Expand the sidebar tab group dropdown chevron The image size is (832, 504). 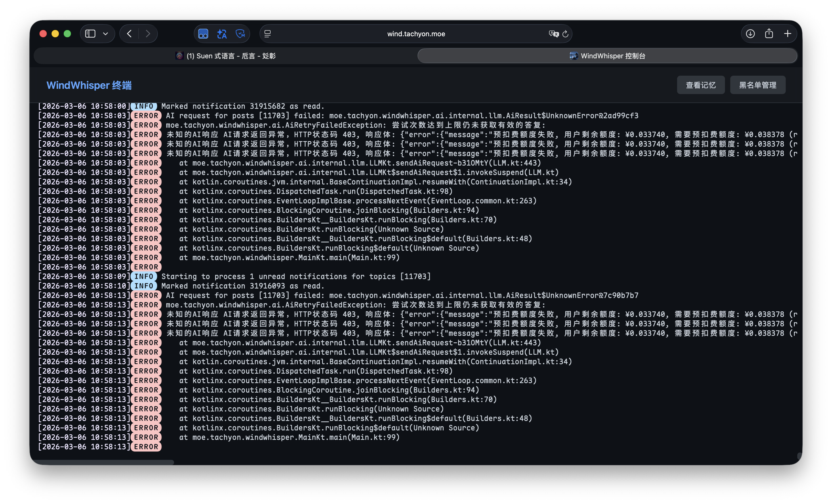tap(105, 34)
